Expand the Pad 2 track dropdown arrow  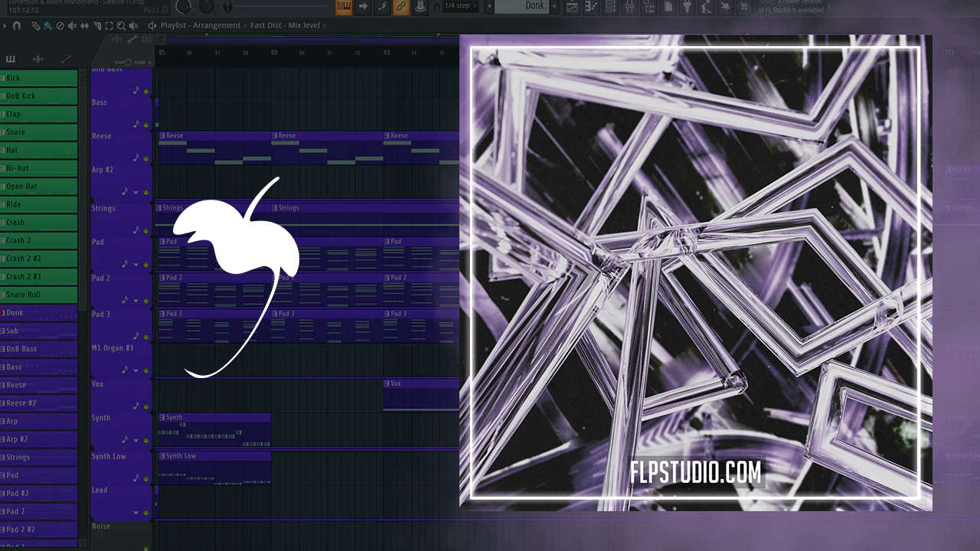(x=137, y=301)
